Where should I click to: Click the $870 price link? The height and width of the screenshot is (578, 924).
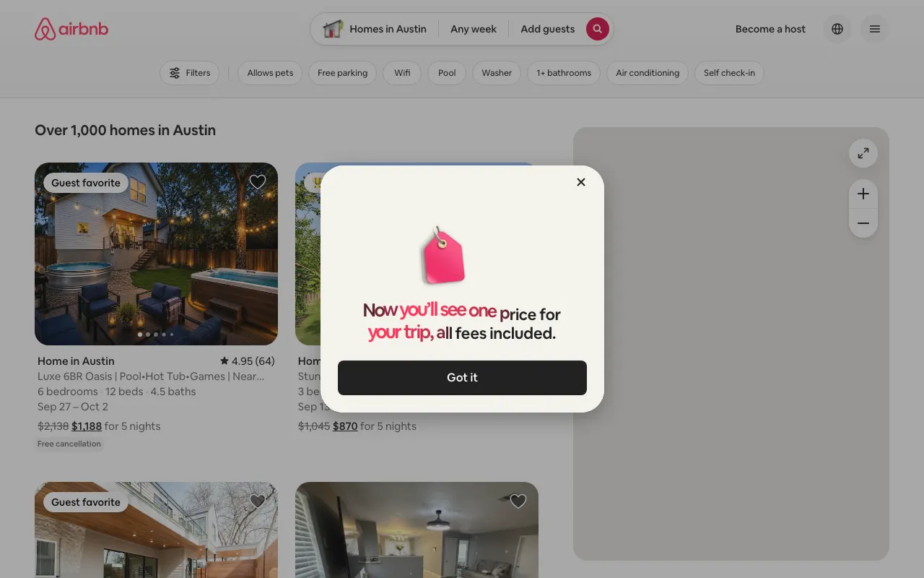pos(345,426)
